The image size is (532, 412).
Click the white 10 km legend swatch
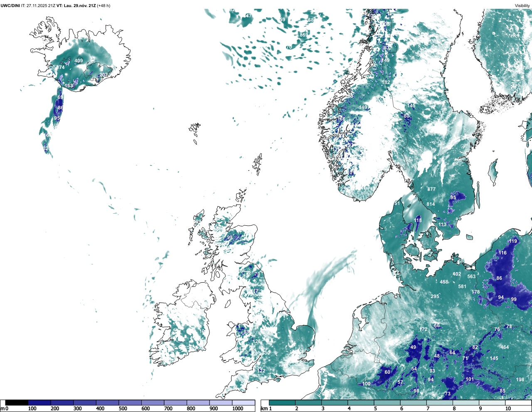[518, 402]
